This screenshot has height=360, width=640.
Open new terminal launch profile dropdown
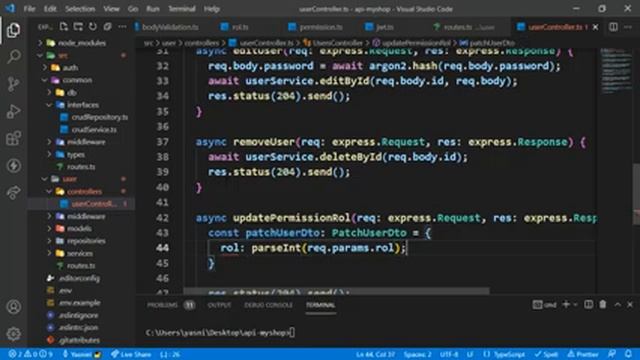point(575,304)
